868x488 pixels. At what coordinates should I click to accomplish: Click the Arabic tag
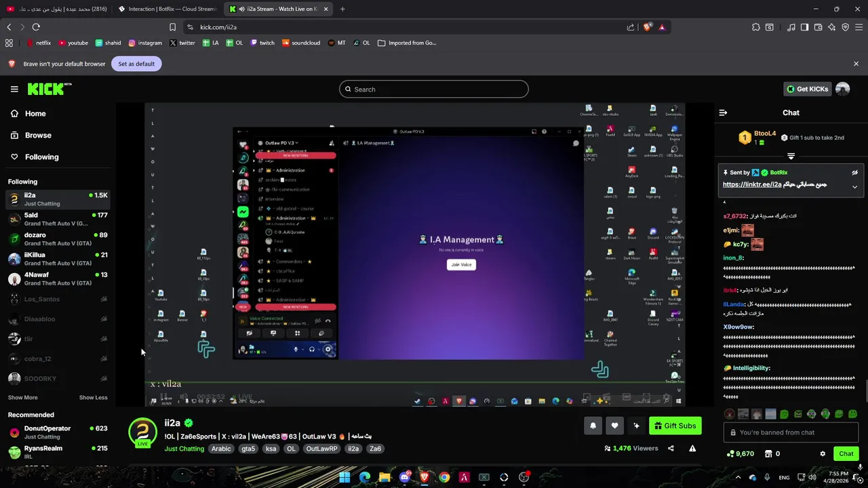point(221,449)
